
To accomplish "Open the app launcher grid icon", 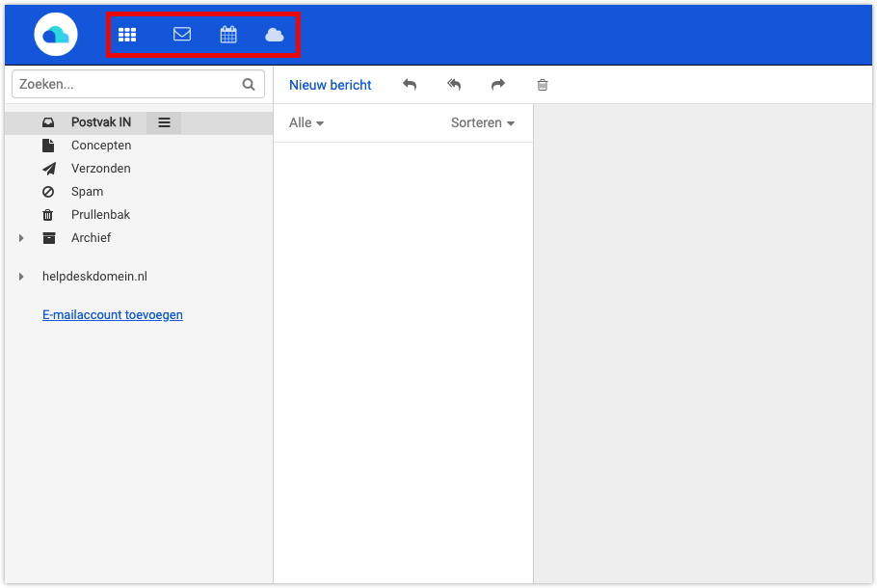I will 127,34.
